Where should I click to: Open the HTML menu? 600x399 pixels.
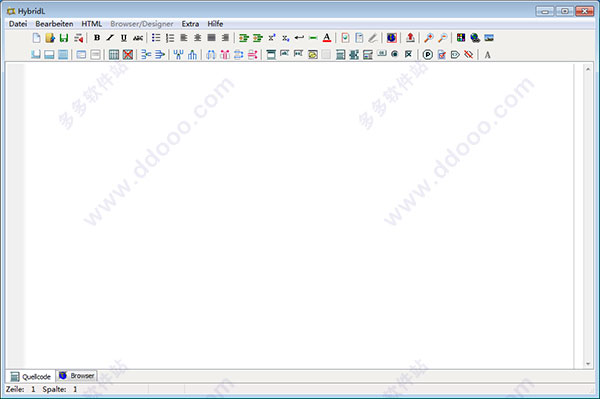pyautogui.click(x=91, y=24)
